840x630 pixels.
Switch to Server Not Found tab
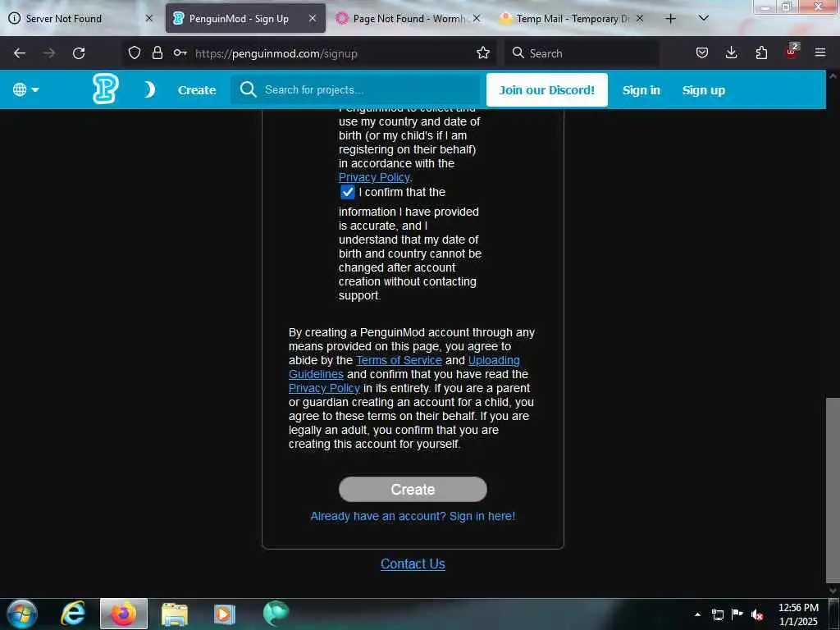[81, 18]
